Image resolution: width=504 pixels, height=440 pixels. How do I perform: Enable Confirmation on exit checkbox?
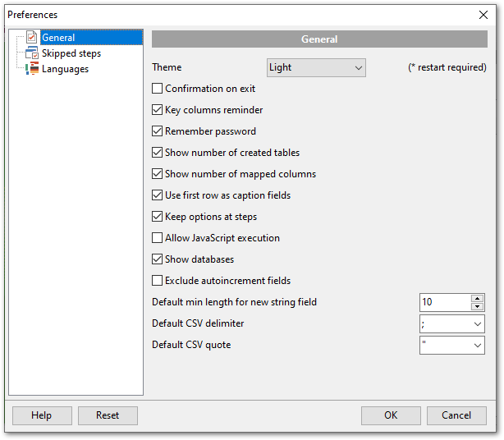coord(158,89)
